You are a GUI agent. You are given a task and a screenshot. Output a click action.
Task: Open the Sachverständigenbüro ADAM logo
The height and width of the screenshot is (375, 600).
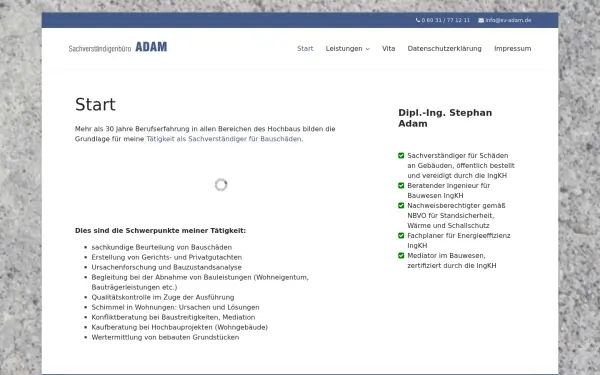(118, 47)
